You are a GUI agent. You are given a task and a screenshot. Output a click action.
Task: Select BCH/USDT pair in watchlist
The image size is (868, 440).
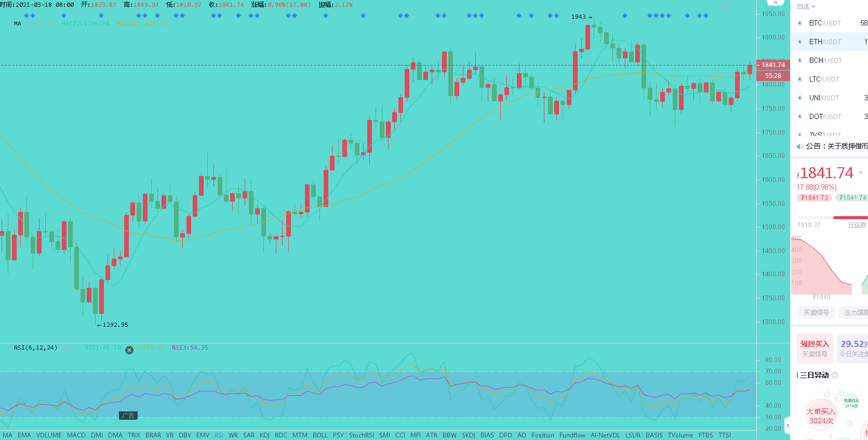[x=829, y=60]
